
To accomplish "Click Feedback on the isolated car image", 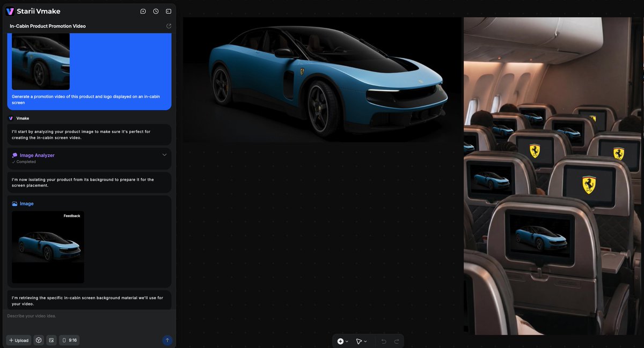I will (72, 216).
